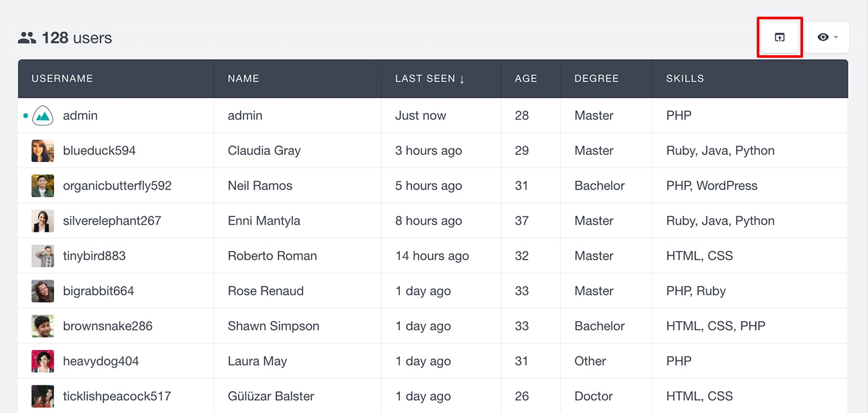868x413 pixels.
Task: Click the Last Seen descending arrow
Action: (x=462, y=78)
